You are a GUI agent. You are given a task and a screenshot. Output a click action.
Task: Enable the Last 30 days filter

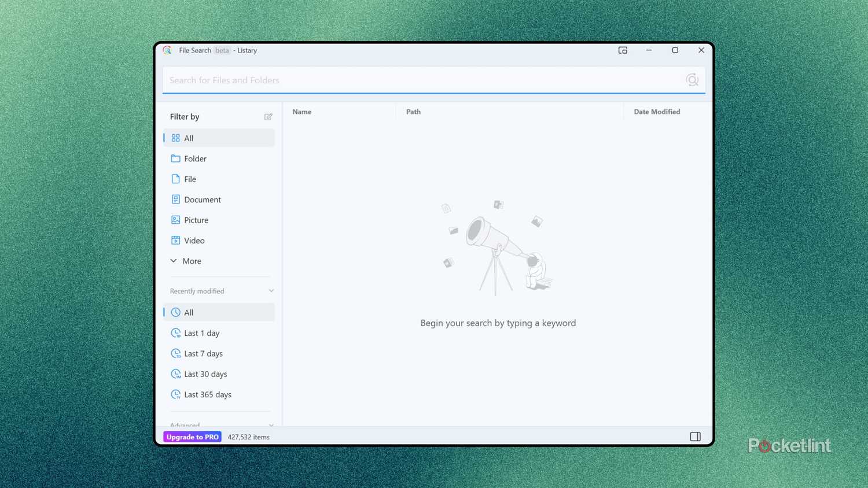[205, 374]
